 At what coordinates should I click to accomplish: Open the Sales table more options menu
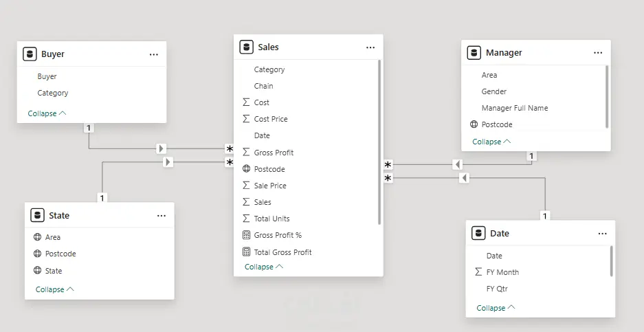coord(370,47)
